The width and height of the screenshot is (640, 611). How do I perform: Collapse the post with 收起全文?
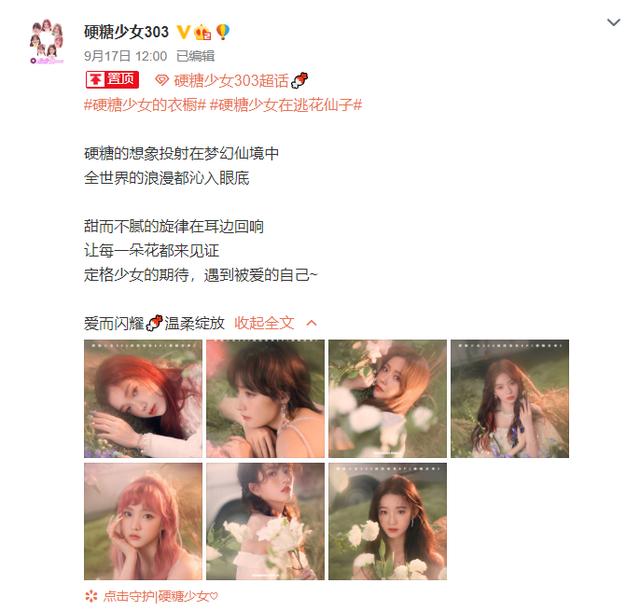pyautogui.click(x=264, y=323)
